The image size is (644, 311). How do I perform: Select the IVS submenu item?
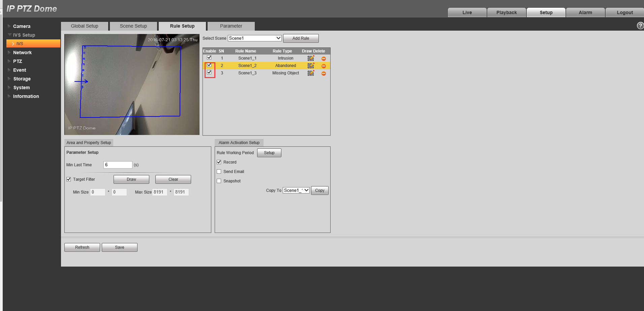(x=33, y=43)
